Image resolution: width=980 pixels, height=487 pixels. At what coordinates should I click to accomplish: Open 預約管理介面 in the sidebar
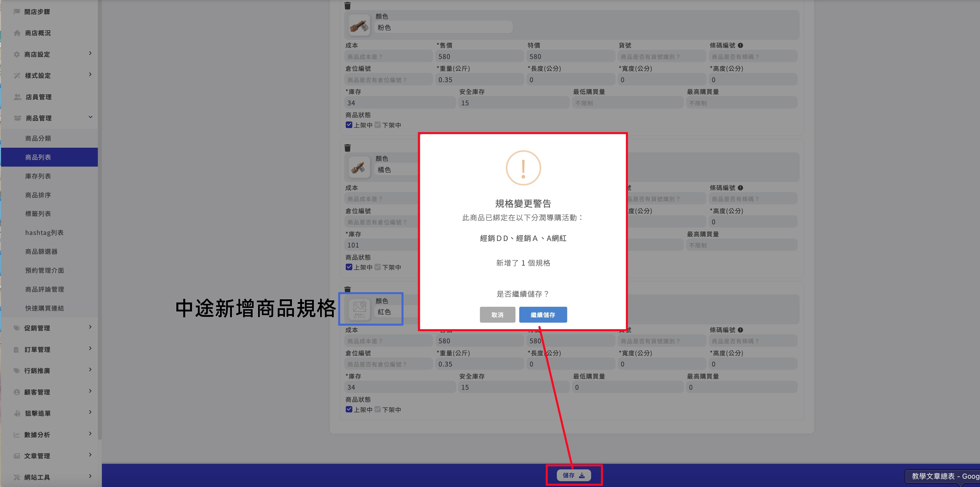49,270
